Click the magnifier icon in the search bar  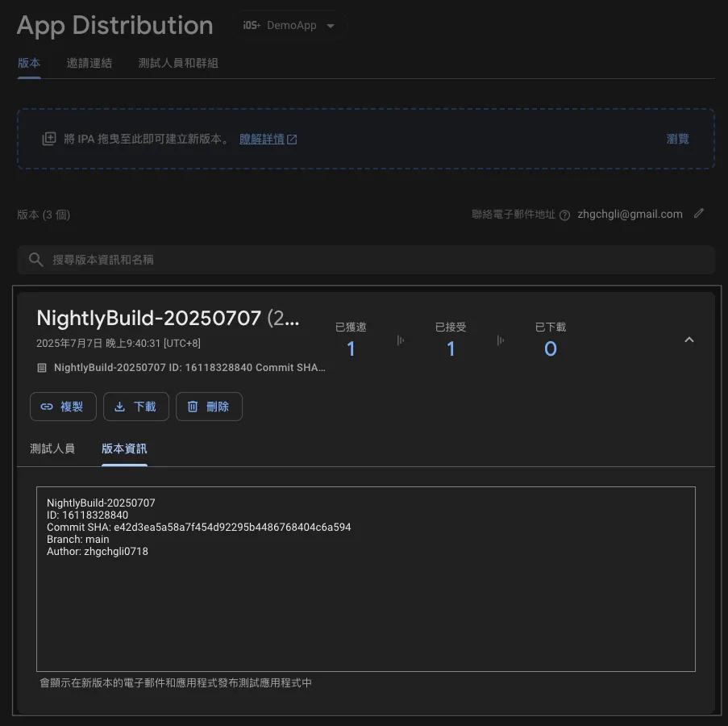[36, 260]
